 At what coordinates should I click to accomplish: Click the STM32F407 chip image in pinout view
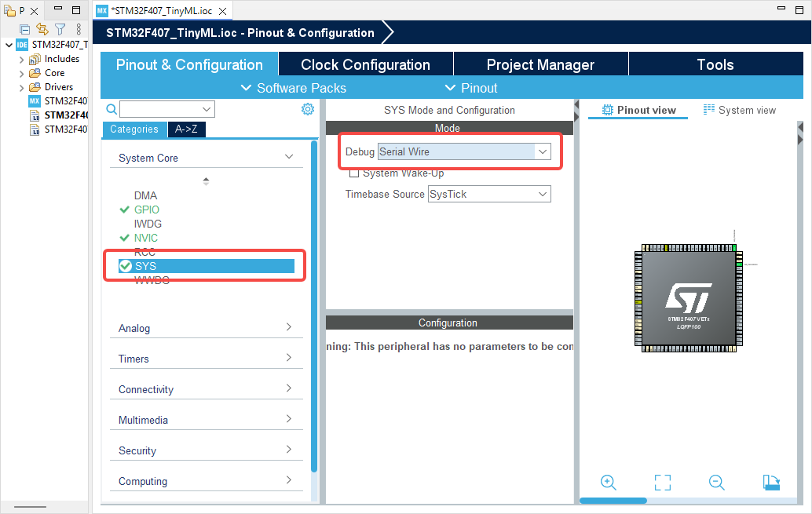pos(688,299)
